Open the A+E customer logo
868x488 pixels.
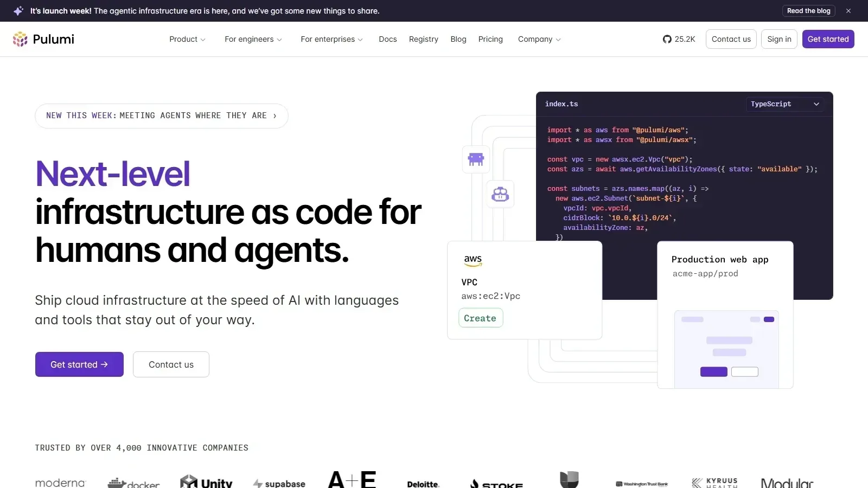click(x=352, y=479)
